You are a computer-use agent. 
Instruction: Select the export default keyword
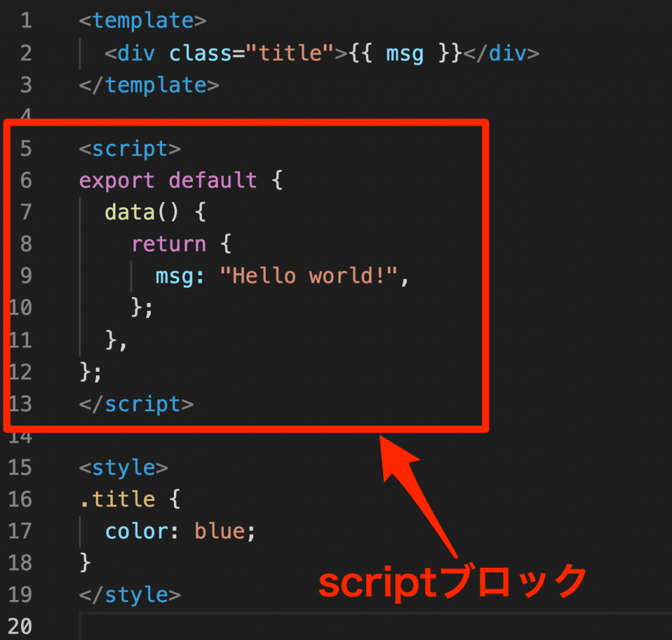click(x=167, y=180)
